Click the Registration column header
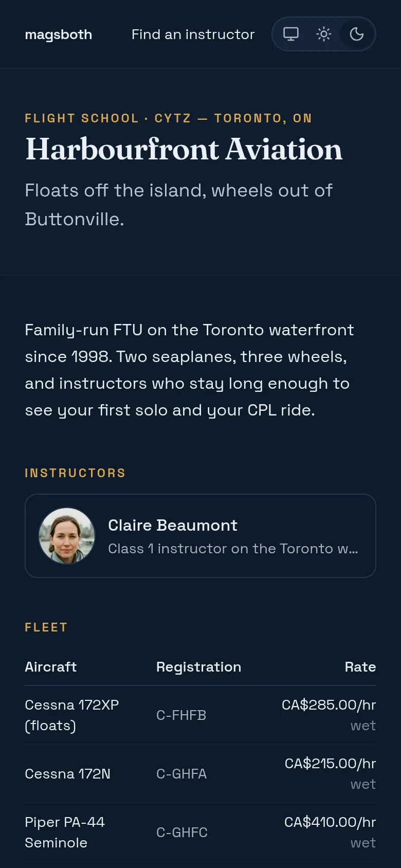The height and width of the screenshot is (868, 401). point(198,667)
